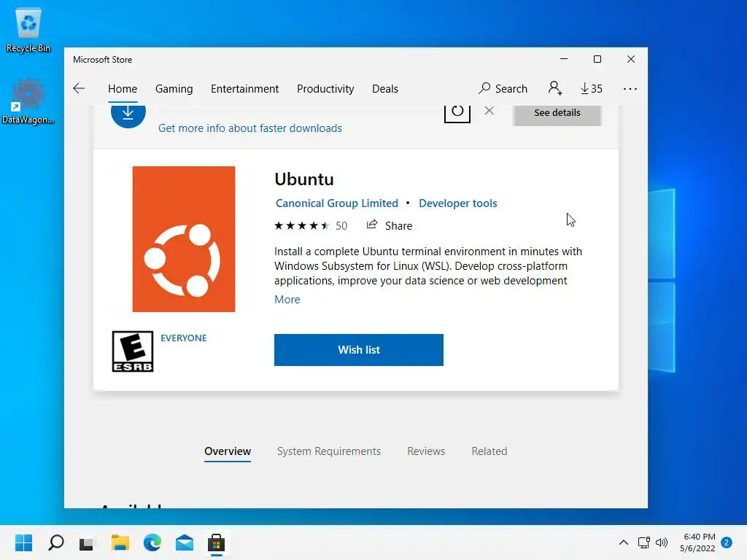Switch to the Gaming tab
747x560 pixels.
coord(174,88)
